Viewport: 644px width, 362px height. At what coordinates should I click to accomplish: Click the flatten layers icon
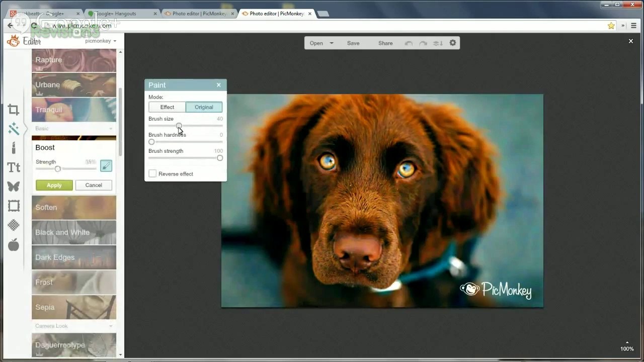[438, 43]
